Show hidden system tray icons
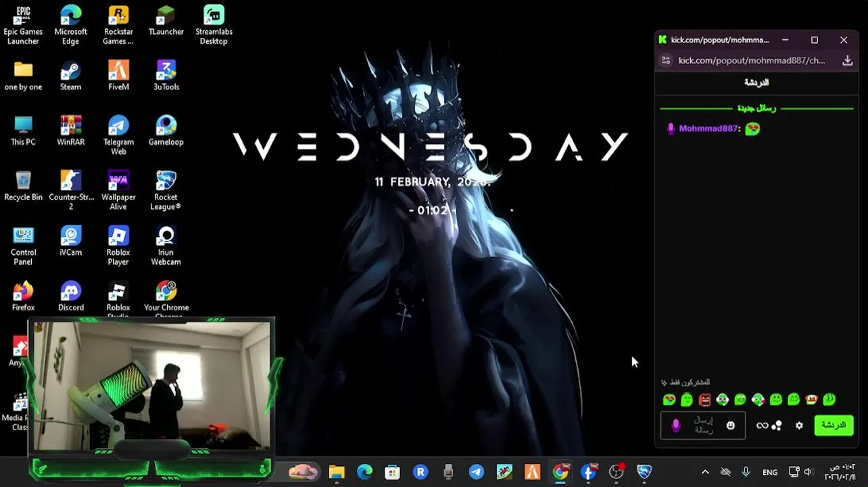Image resolution: width=868 pixels, height=487 pixels. (x=705, y=472)
